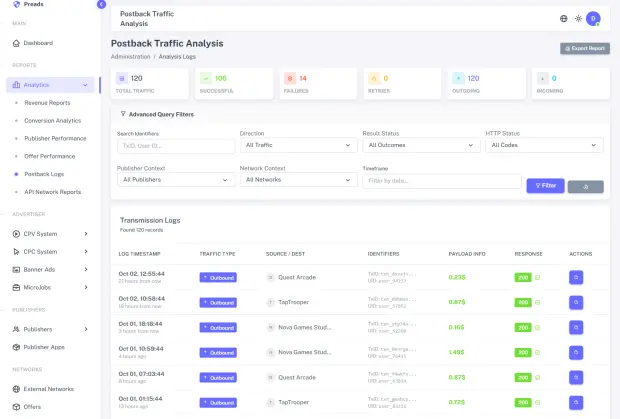Screen dimensions: 620x419
Task: Click status check icon for Oct 01, 07:03:44
Action: coord(538,377)
